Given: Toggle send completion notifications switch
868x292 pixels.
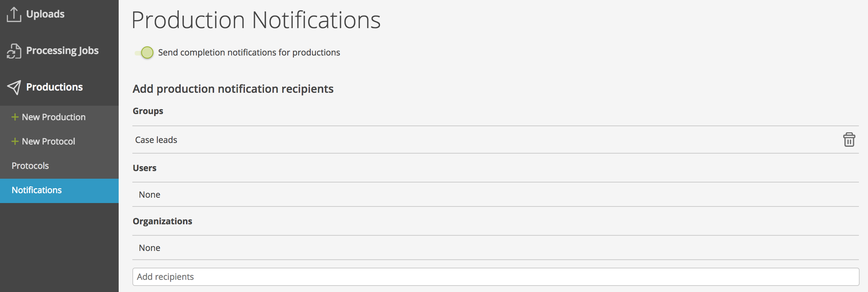Looking at the screenshot, I should tap(144, 52).
